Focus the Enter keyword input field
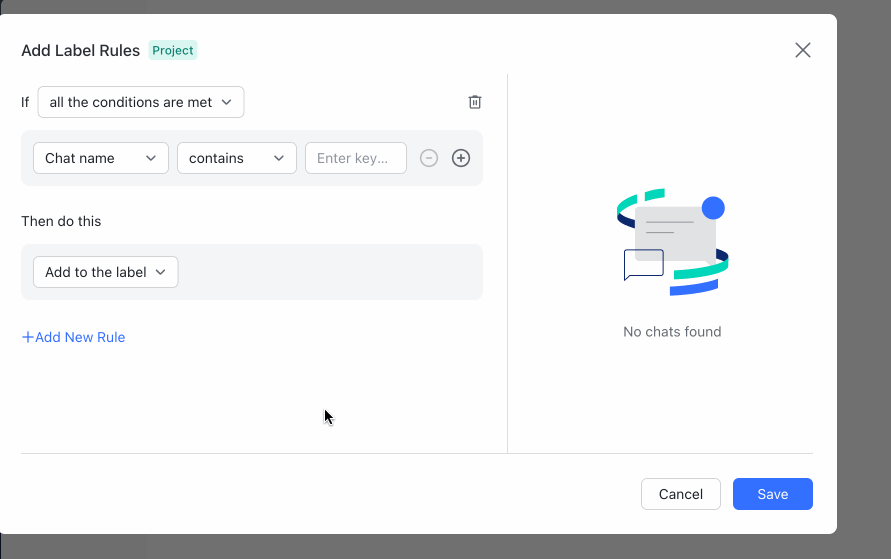Screen dimensions: 891x559 [x=355, y=158]
